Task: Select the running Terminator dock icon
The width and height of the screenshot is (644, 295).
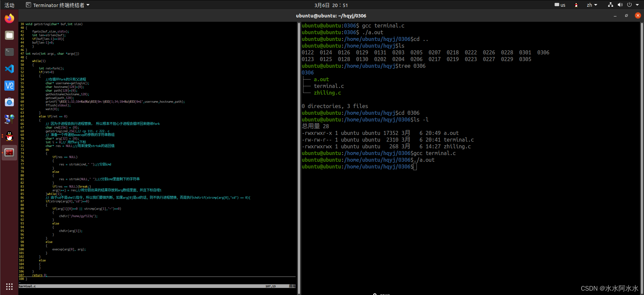Action: (x=9, y=153)
